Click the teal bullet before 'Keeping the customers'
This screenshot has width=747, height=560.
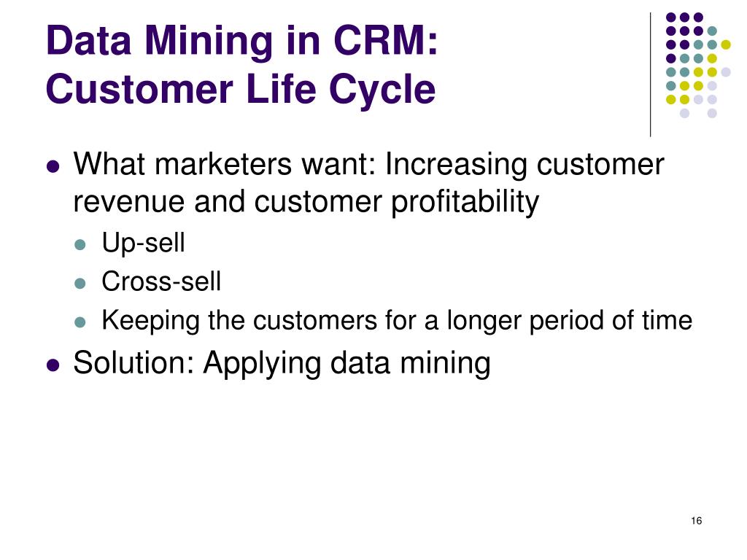pyautogui.click(x=80, y=322)
